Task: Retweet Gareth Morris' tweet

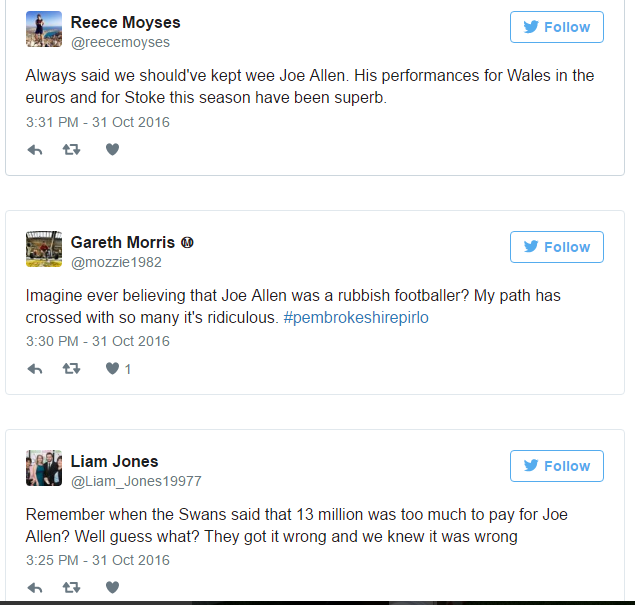Action: 71,369
